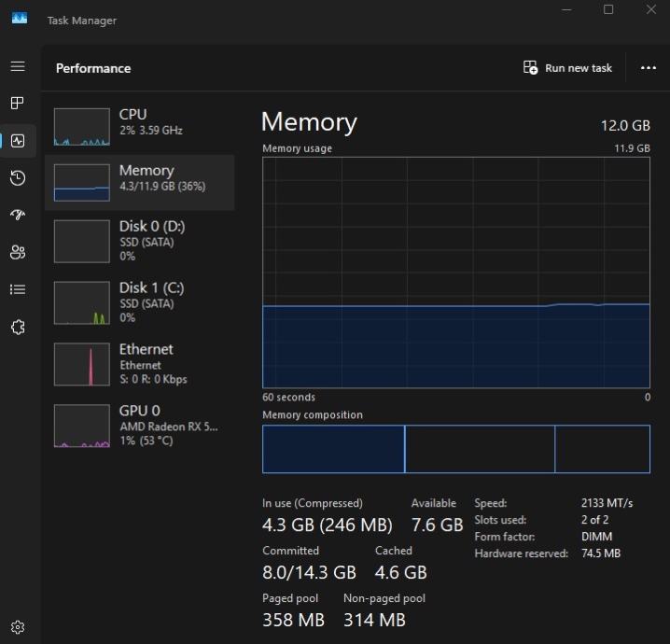This screenshot has height=644, width=670.
Task: Click the Run new task button
Action: [x=568, y=68]
